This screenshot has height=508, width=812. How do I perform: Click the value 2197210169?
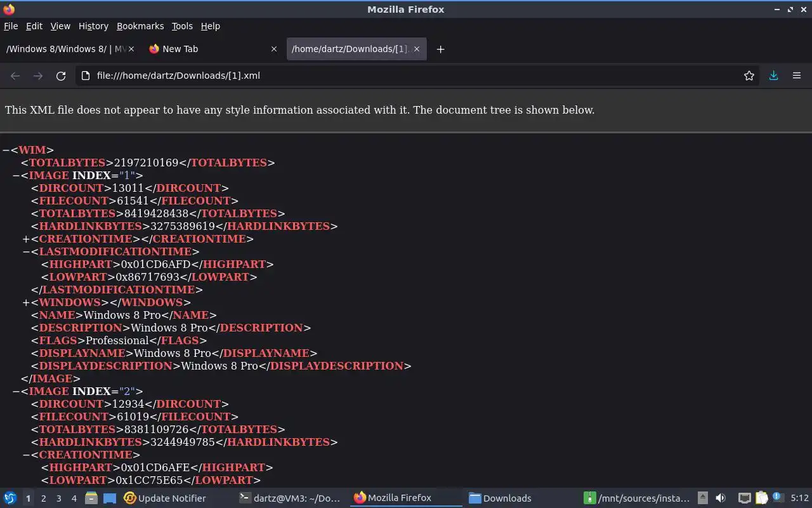(x=146, y=163)
